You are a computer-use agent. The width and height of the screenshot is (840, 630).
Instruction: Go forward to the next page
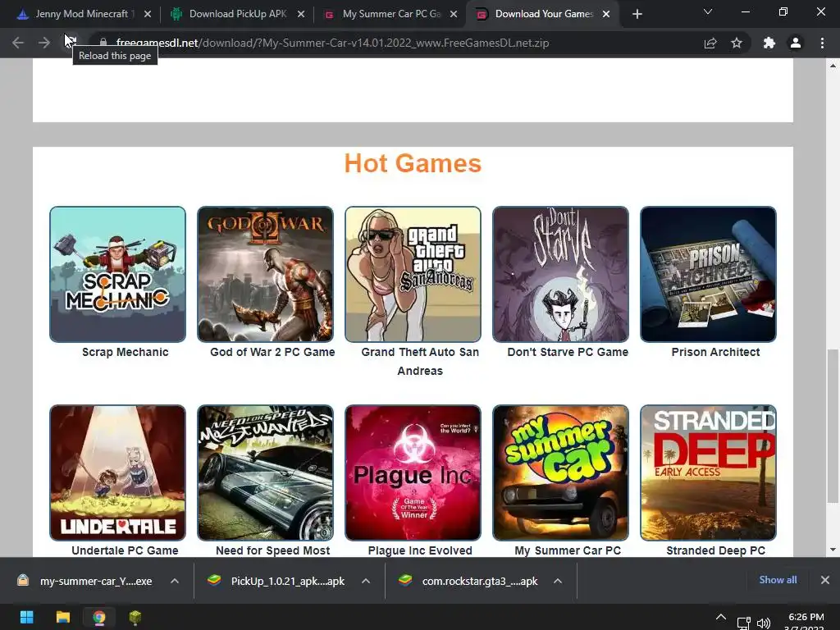tap(44, 43)
